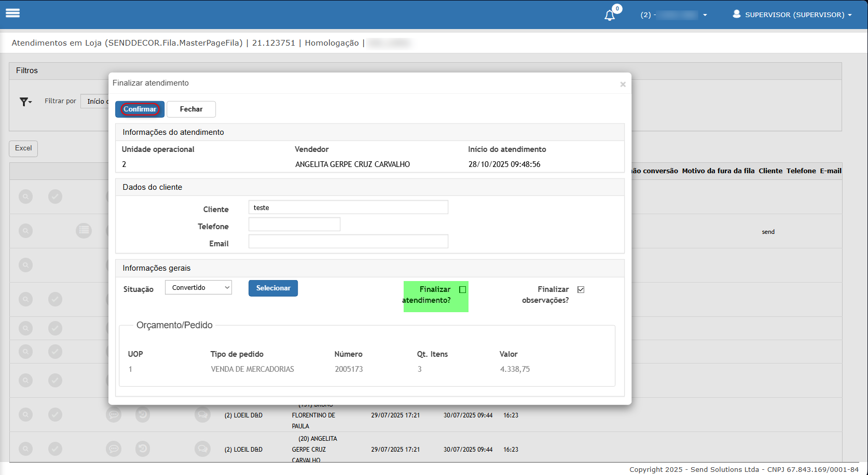Viewport: 868px width, 475px height.
Task: Uncheck the Finalizar observações checkbox
Action: click(581, 290)
